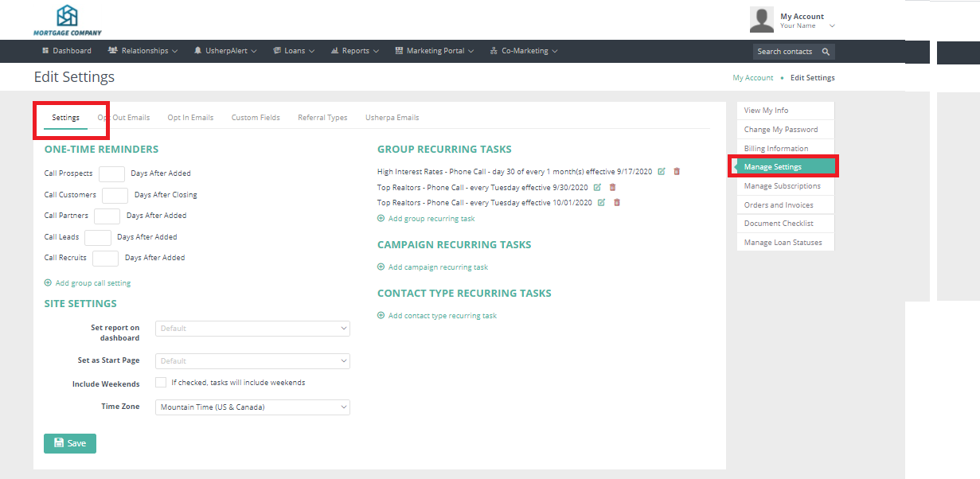980x479 pixels.
Task: Edit Top Realtors task effective 9/30/2020
Action: click(597, 187)
